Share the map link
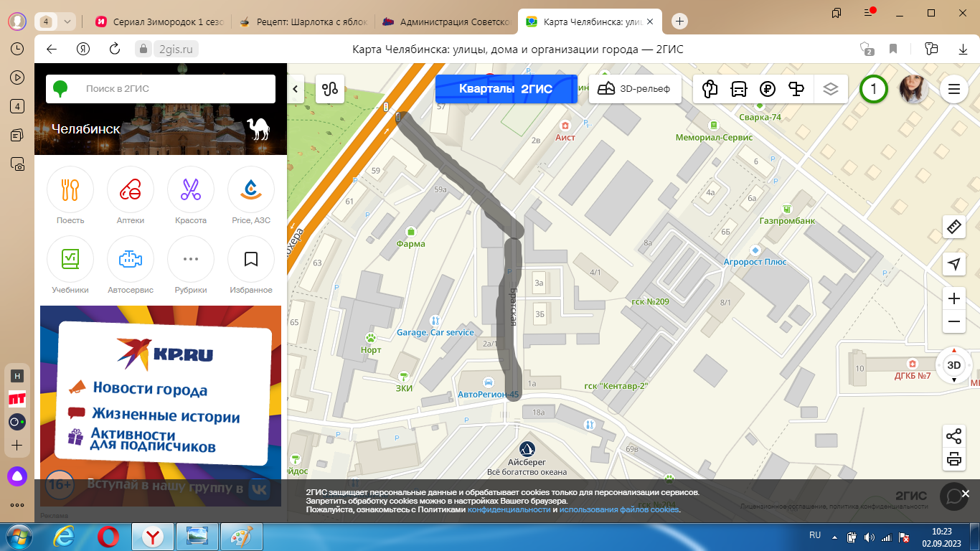 point(954,435)
